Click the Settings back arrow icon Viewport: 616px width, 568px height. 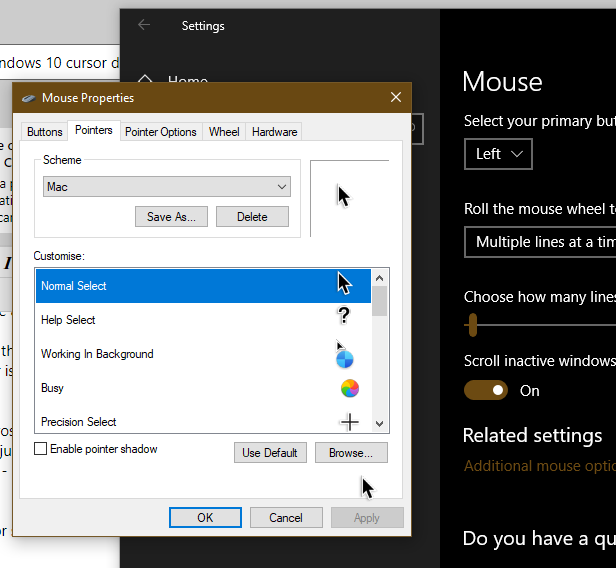[x=144, y=25]
